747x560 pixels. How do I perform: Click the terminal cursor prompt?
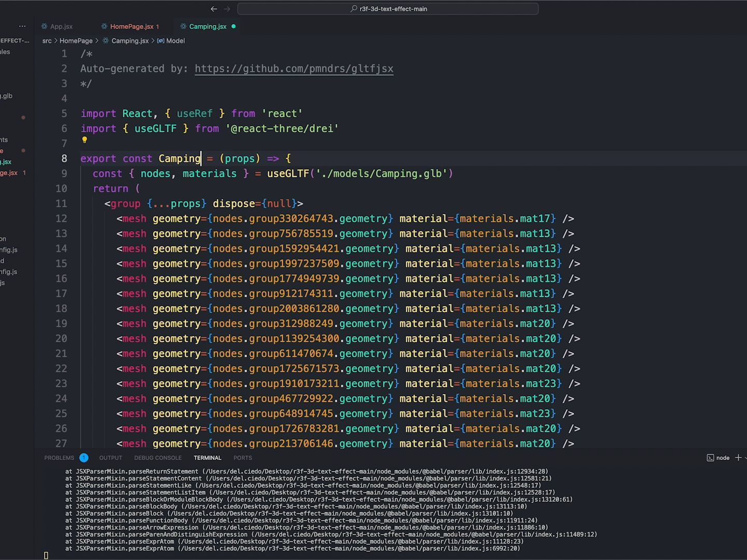pyautogui.click(x=46, y=555)
